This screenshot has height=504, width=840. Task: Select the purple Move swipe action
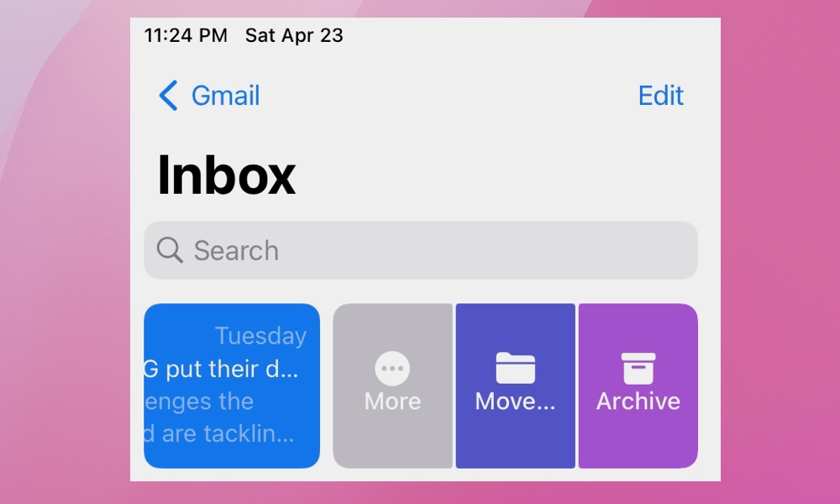coord(515,385)
